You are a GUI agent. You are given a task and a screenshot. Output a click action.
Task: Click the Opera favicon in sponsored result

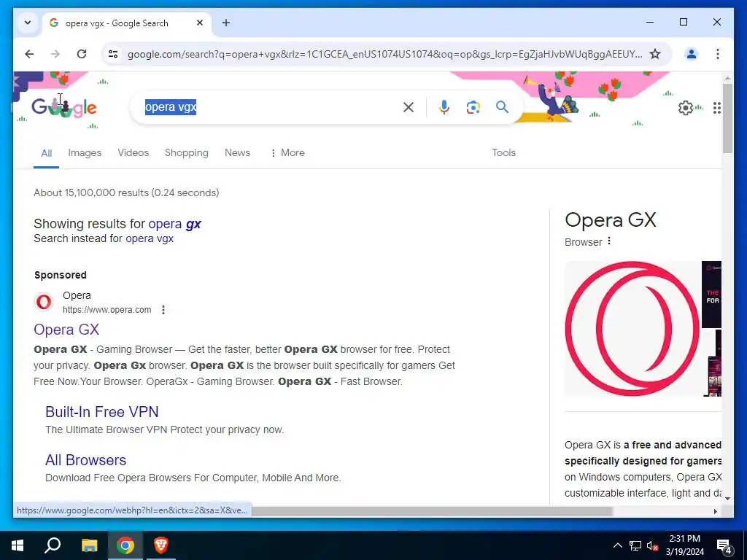click(44, 302)
